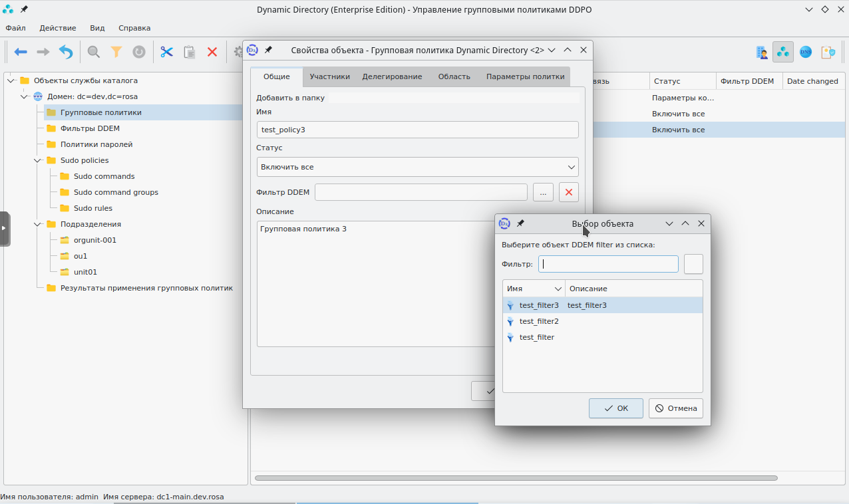
Task: Click the scissors cut icon
Action: click(166, 52)
